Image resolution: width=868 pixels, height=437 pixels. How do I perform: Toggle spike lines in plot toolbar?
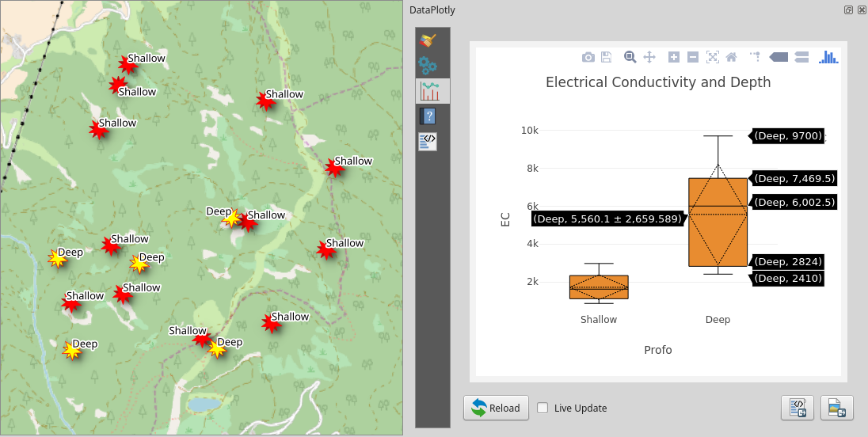click(755, 57)
